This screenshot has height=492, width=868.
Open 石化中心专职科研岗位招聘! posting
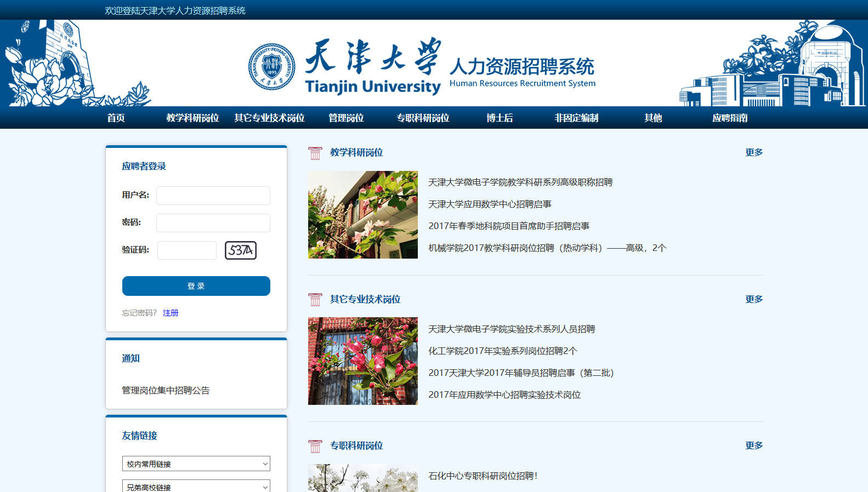coord(483,476)
